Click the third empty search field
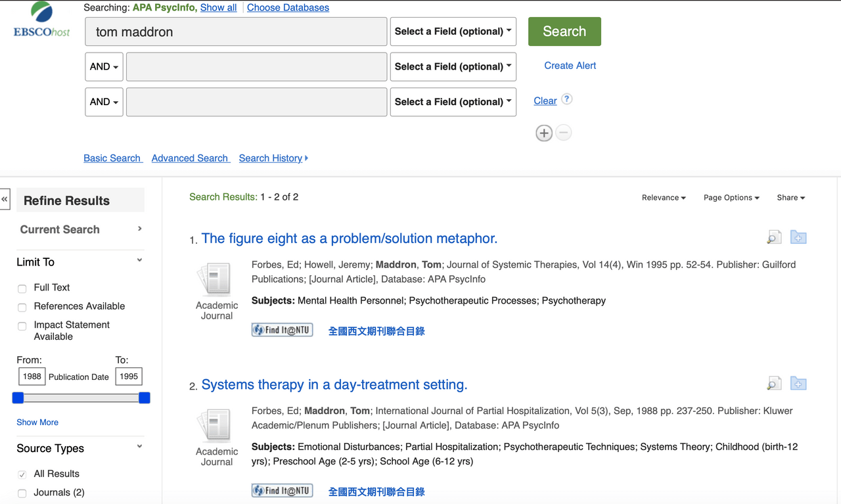The width and height of the screenshot is (841, 504). [256, 102]
